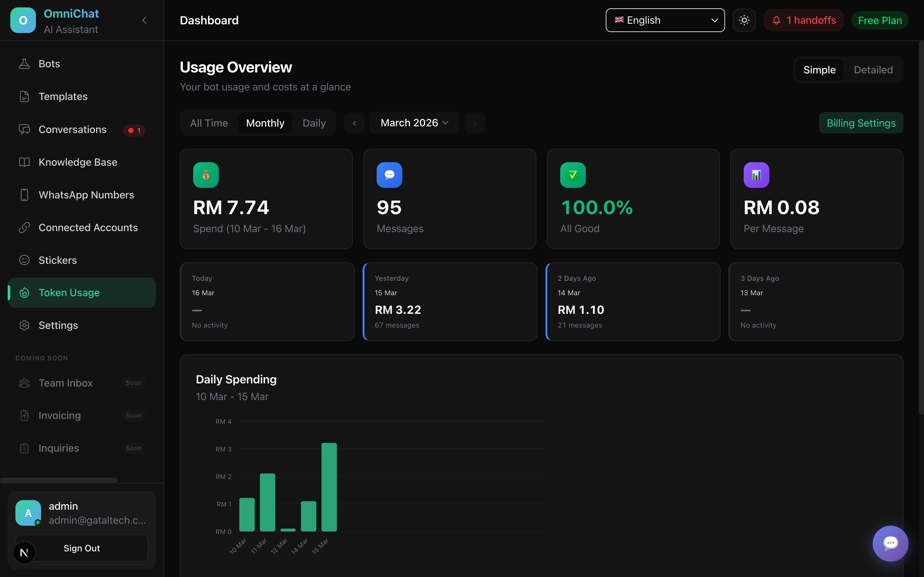Click the Conversations chat icon
This screenshot has width=924, height=577.
tap(24, 129)
